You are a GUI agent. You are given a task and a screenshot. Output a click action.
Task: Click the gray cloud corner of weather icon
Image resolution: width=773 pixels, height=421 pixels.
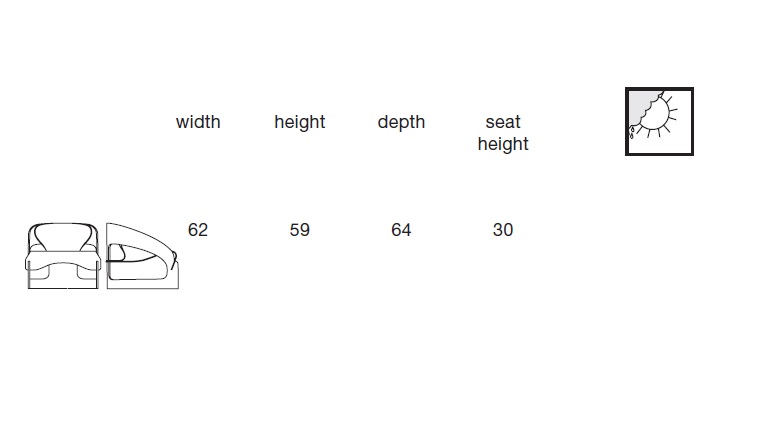tap(640, 105)
